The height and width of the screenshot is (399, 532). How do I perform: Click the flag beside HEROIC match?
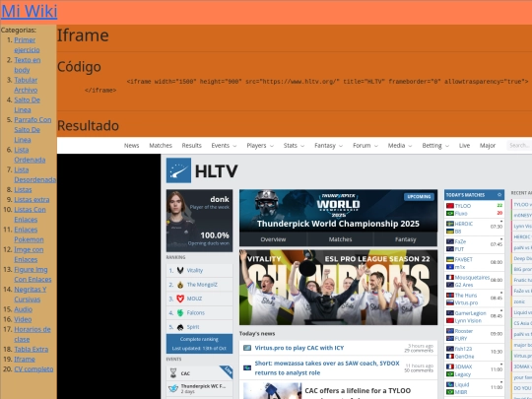450,224
